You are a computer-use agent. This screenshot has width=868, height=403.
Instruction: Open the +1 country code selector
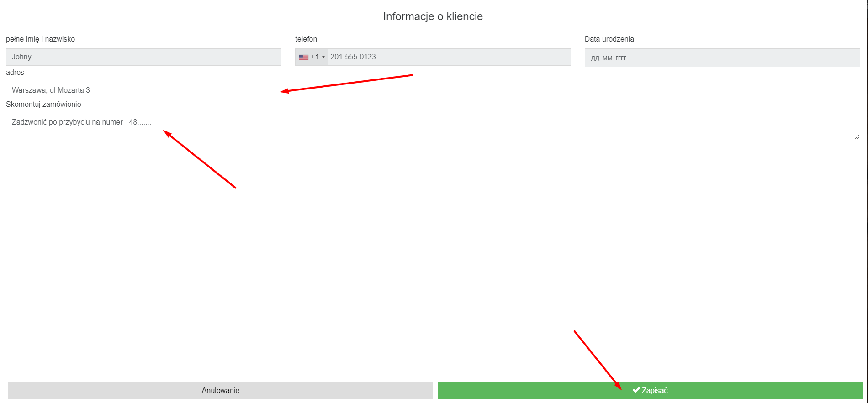315,57
